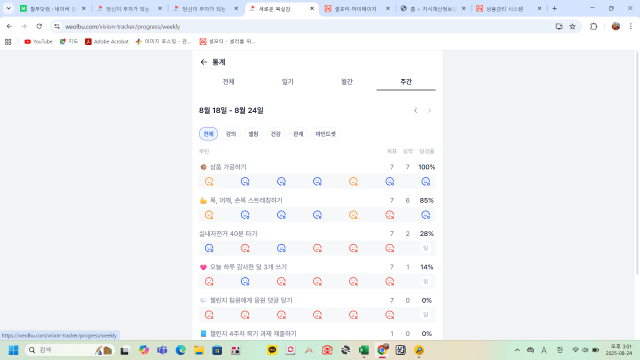The image size is (640, 360).
Task: Toggle the 일 placeholder in 감사한 일 row
Action: pos(425,281)
